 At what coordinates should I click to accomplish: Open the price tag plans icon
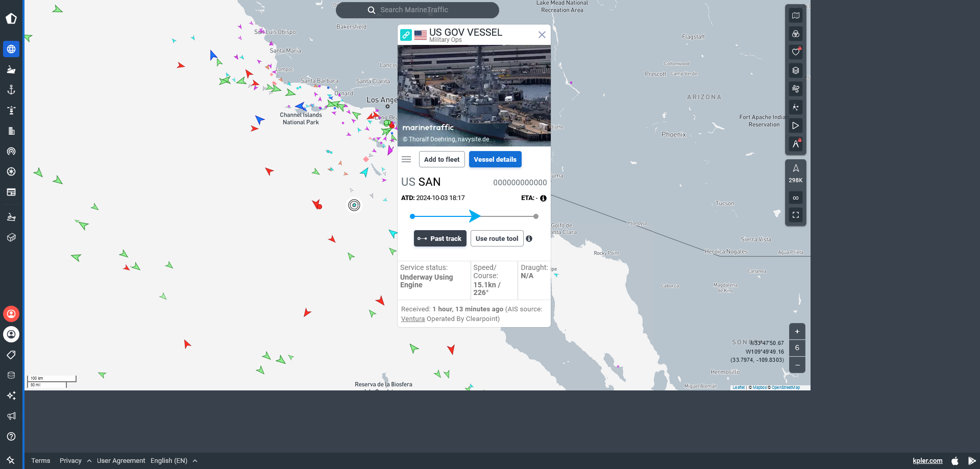point(11,355)
